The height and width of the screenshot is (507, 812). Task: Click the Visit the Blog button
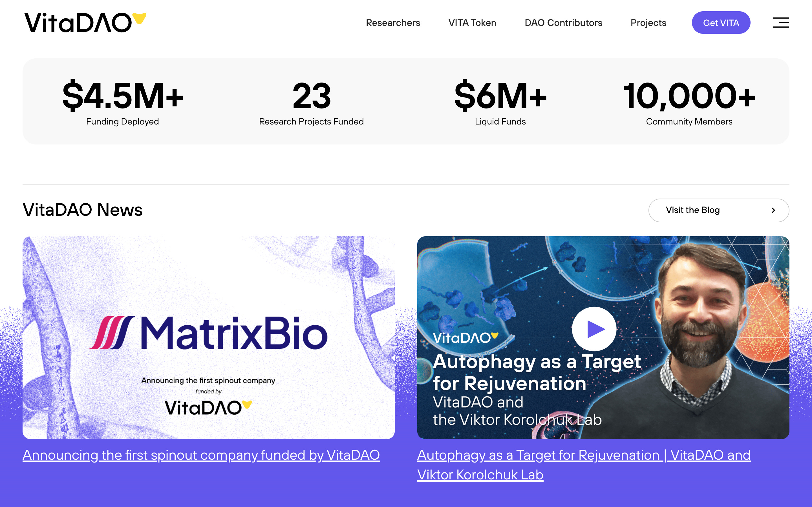719,210
